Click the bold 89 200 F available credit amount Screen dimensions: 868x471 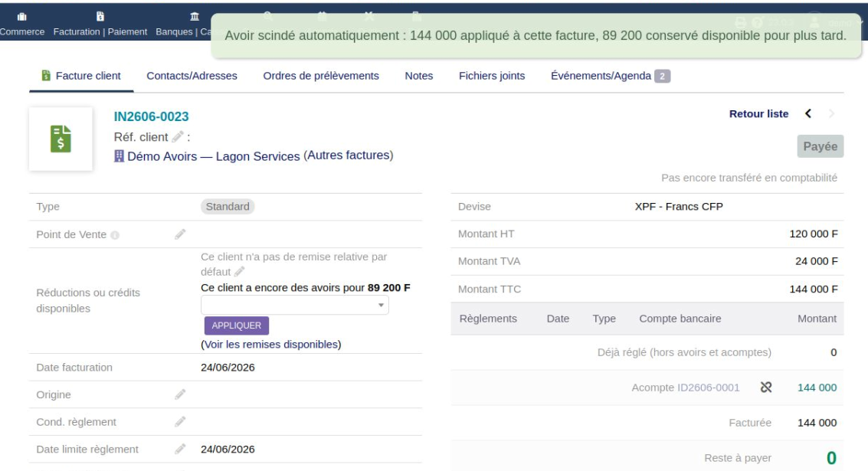point(388,288)
